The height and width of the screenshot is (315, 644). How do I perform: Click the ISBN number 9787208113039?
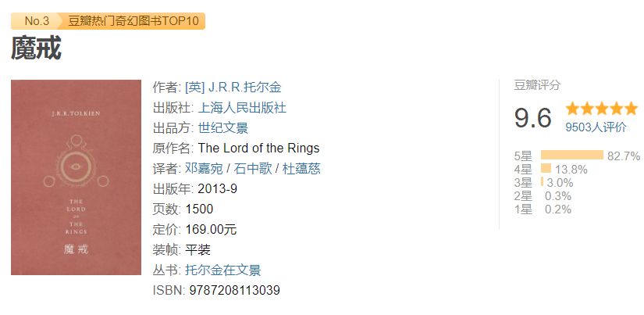point(234,290)
